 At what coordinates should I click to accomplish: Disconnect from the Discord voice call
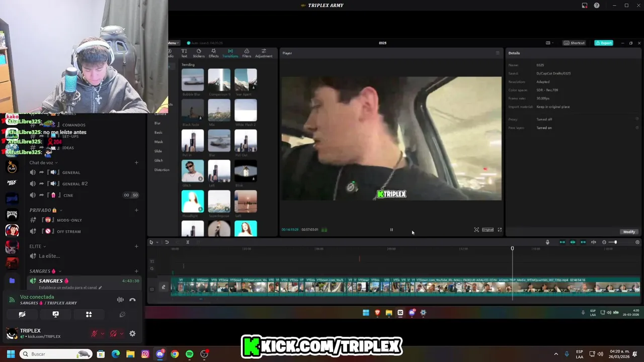click(x=132, y=300)
